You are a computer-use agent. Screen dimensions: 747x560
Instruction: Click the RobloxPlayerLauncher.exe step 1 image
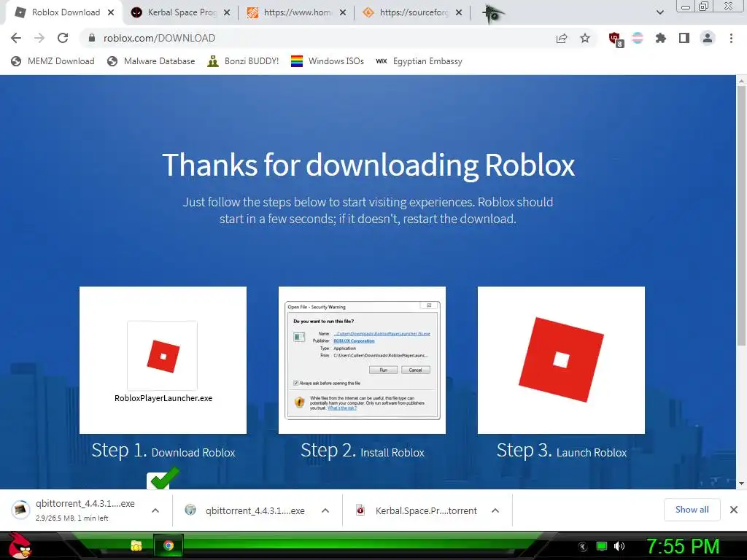163,360
